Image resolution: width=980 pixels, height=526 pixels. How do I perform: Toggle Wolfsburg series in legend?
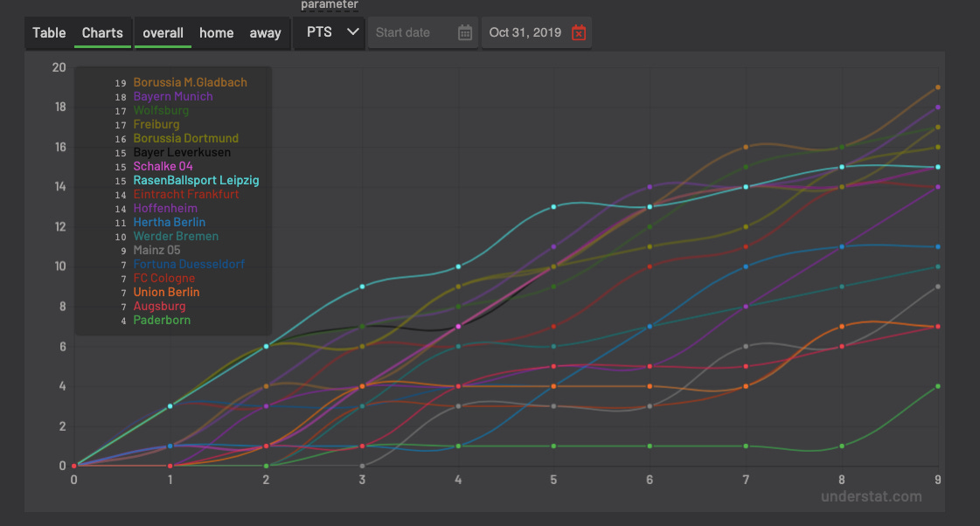coord(161,111)
